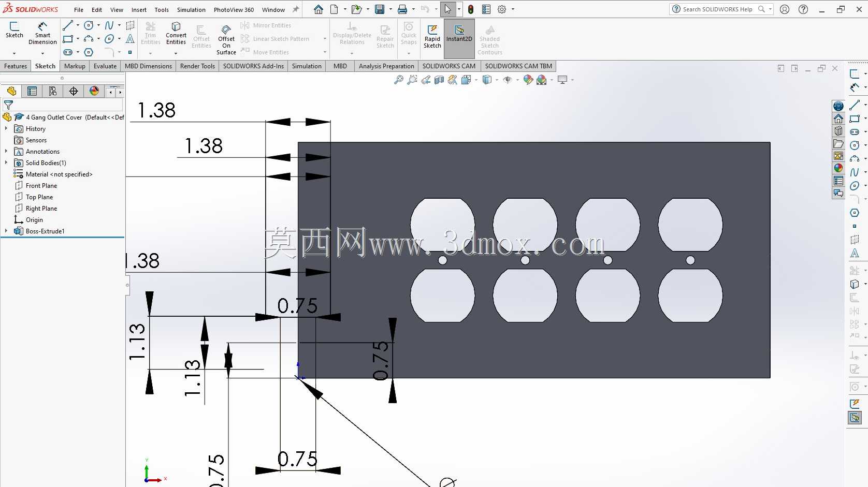Open the Appearances task pane color ball
The height and width of the screenshot is (487, 868).
(x=838, y=168)
